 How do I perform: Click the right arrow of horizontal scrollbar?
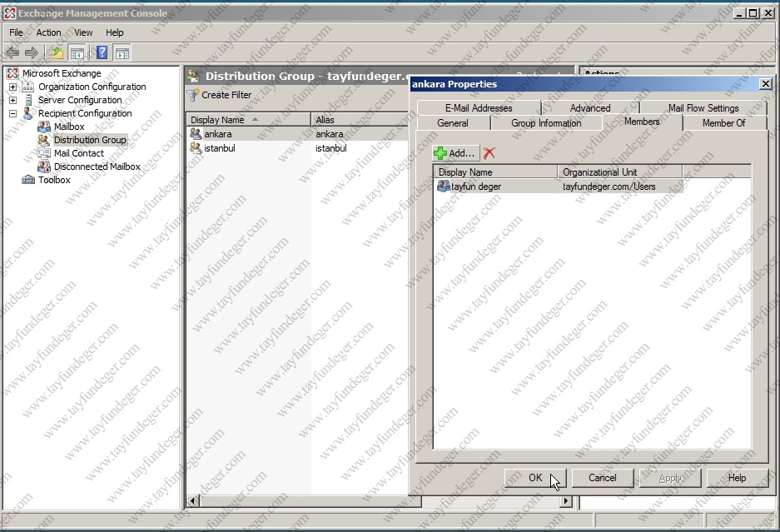[565, 500]
